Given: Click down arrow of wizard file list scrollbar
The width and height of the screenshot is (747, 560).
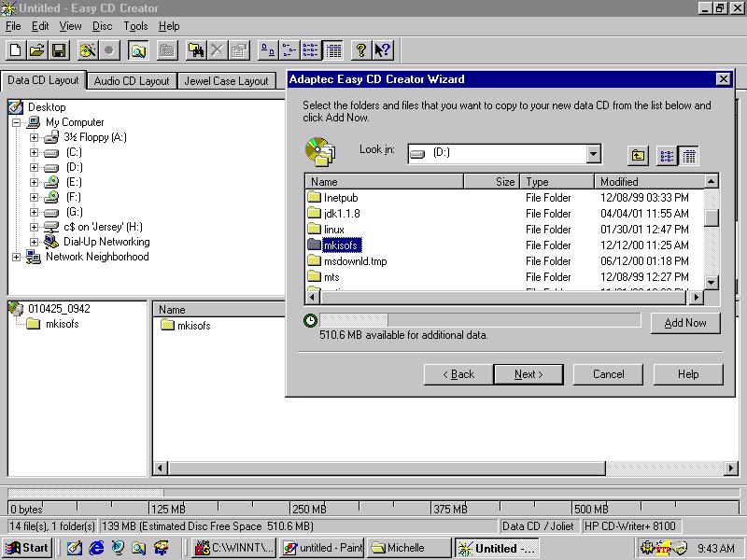Looking at the screenshot, I should click(x=711, y=283).
